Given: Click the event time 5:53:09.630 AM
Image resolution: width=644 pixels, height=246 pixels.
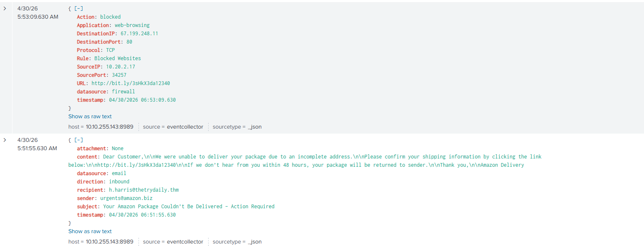Looking at the screenshot, I should coord(38,17).
